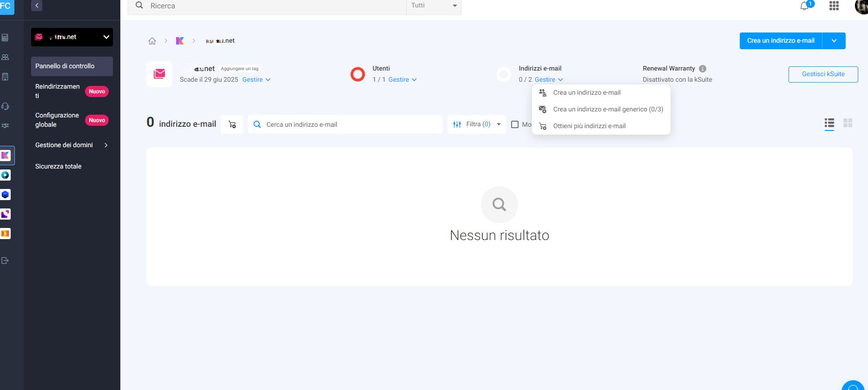The image size is (868, 390).
Task: Click the domain name in the breadcrumb
Action: (x=220, y=41)
